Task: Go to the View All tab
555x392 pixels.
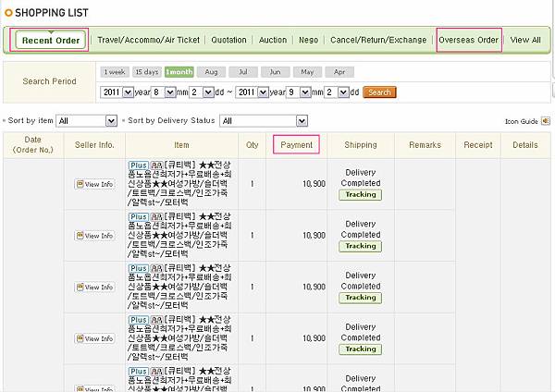Action: [524, 40]
